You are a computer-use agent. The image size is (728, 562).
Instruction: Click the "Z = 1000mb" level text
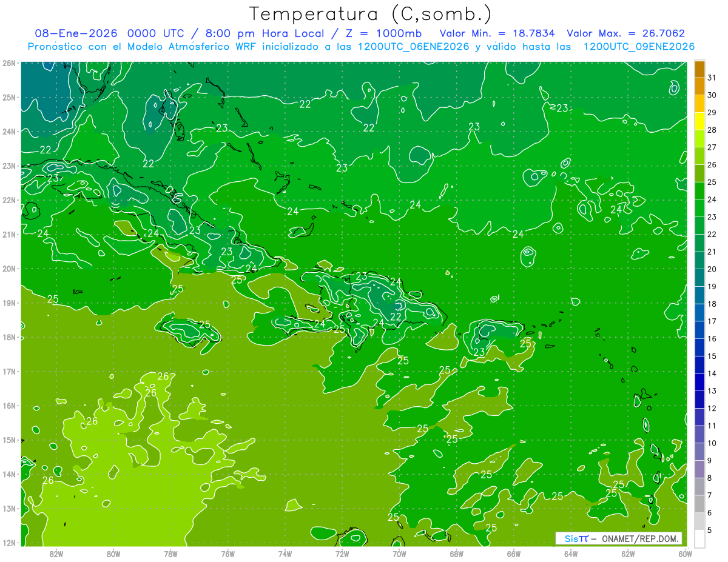point(383,33)
